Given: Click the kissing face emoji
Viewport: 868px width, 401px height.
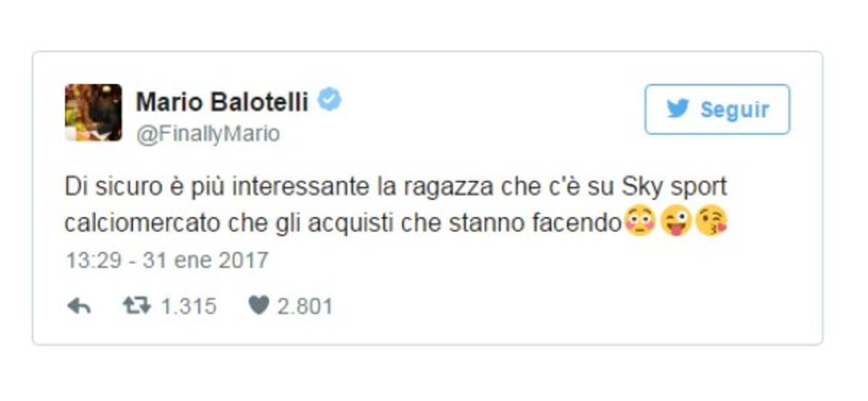Looking at the screenshot, I should (x=711, y=223).
